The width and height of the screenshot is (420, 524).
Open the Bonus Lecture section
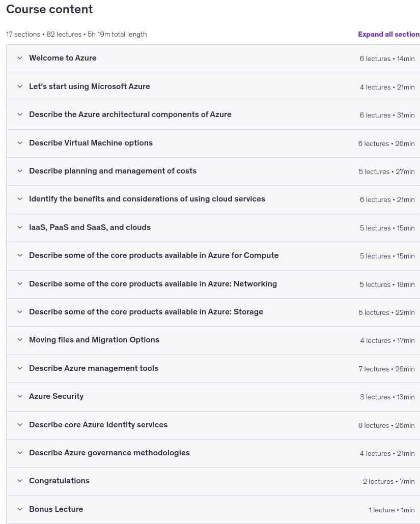(x=213, y=510)
